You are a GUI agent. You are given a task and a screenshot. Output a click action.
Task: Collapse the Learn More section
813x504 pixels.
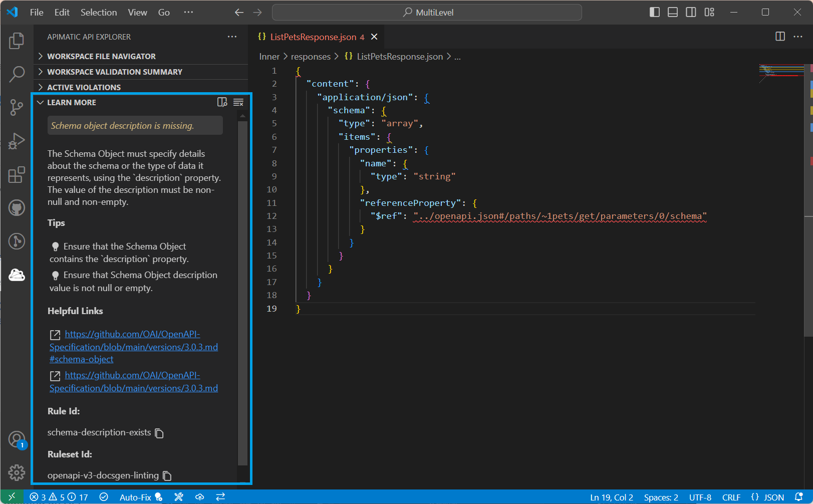(x=125, y=102)
